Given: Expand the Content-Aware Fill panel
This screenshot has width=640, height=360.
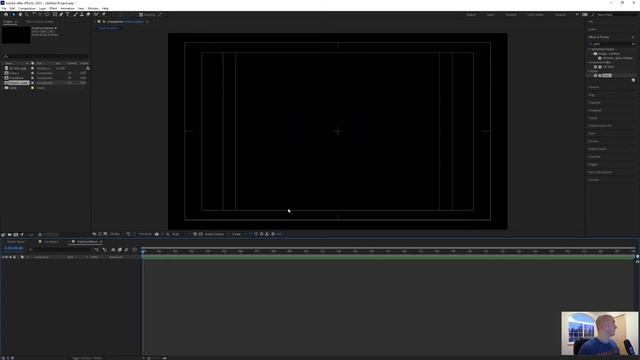Looking at the screenshot, I should point(600,126).
